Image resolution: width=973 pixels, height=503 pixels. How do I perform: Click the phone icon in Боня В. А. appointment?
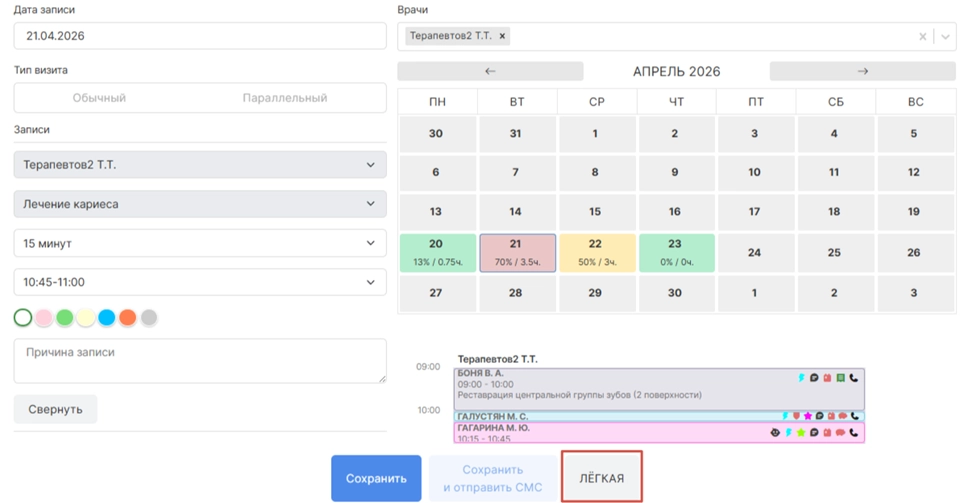(x=855, y=378)
